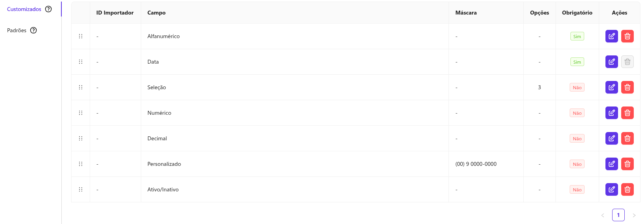The height and width of the screenshot is (224, 644).
Task: Go to page 1
Action: coord(618,215)
